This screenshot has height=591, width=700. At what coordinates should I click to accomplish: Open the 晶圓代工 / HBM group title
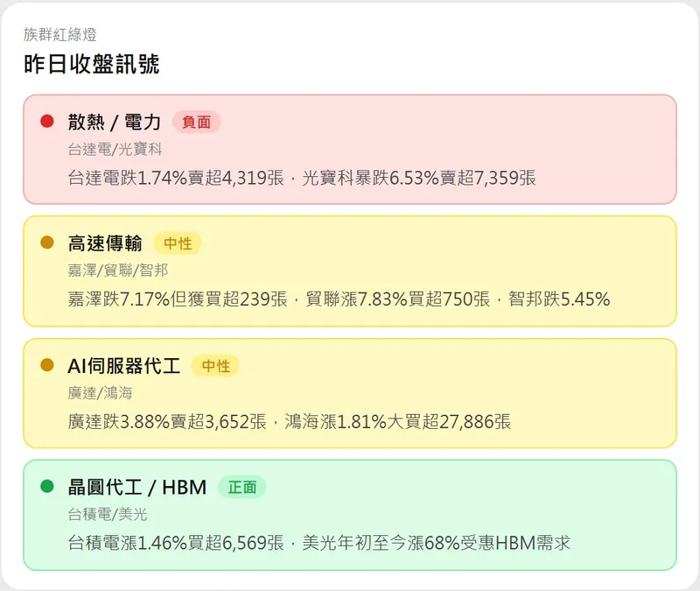pos(137,487)
